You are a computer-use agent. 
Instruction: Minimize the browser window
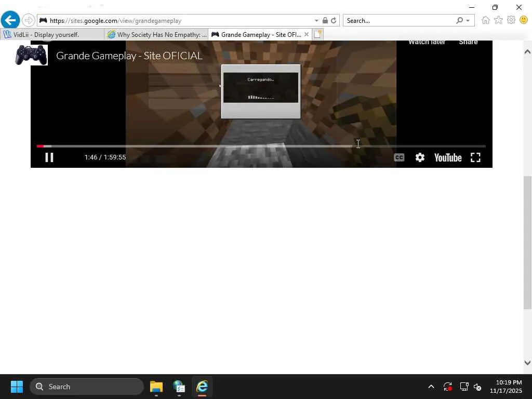tap(472, 7)
